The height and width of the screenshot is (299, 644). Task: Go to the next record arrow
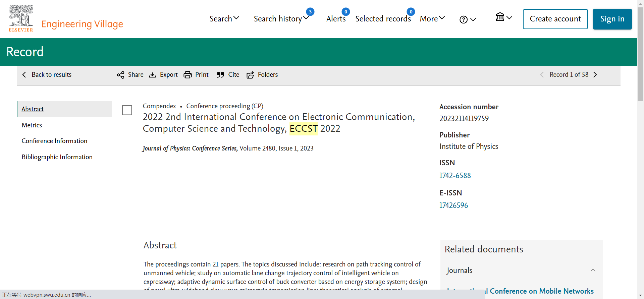coord(595,75)
